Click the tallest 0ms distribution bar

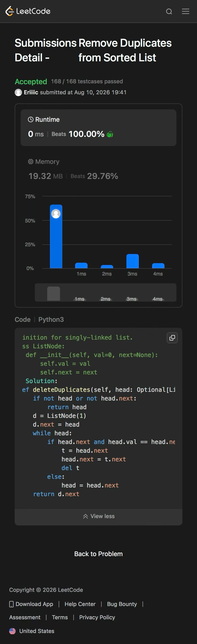(x=56, y=236)
